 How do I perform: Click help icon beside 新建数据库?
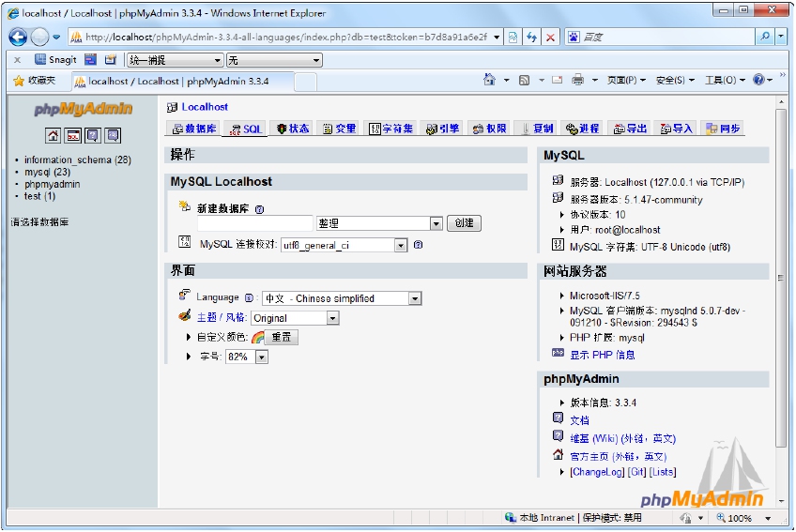point(259,209)
